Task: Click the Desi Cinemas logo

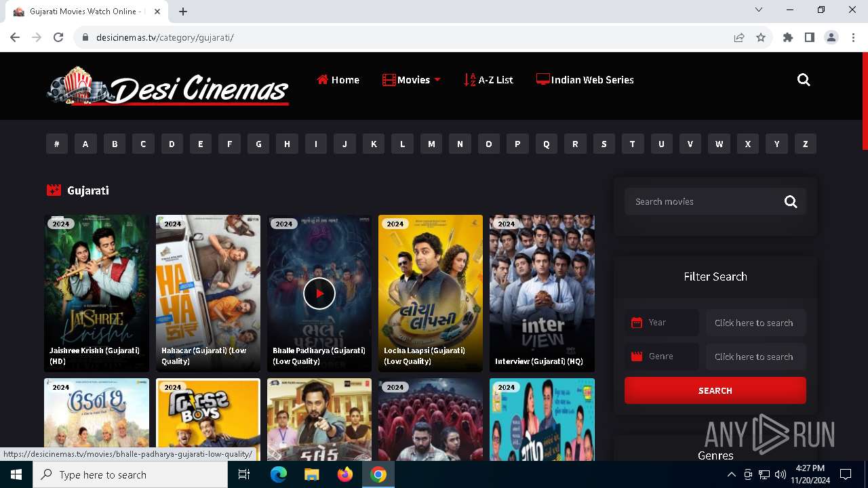Action: click(168, 86)
